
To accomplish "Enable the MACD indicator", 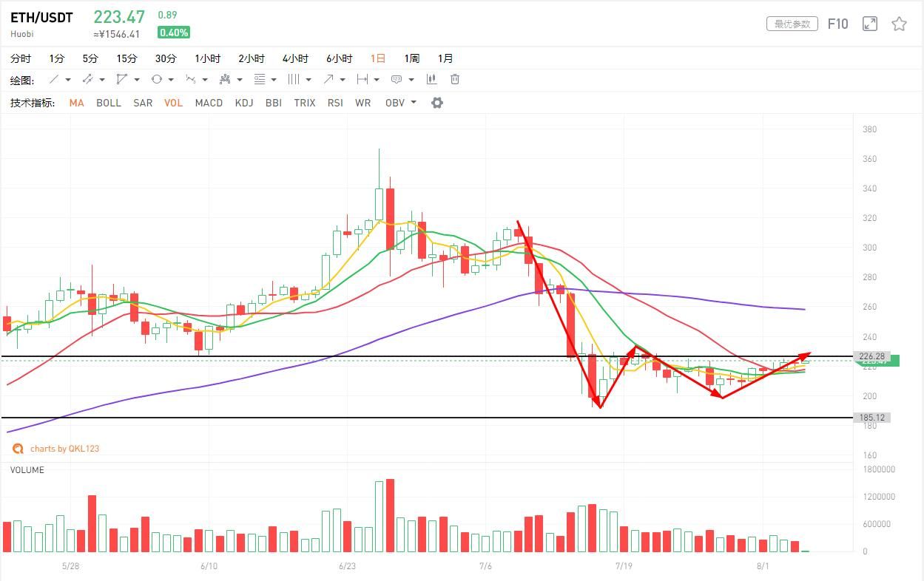I will (209, 103).
